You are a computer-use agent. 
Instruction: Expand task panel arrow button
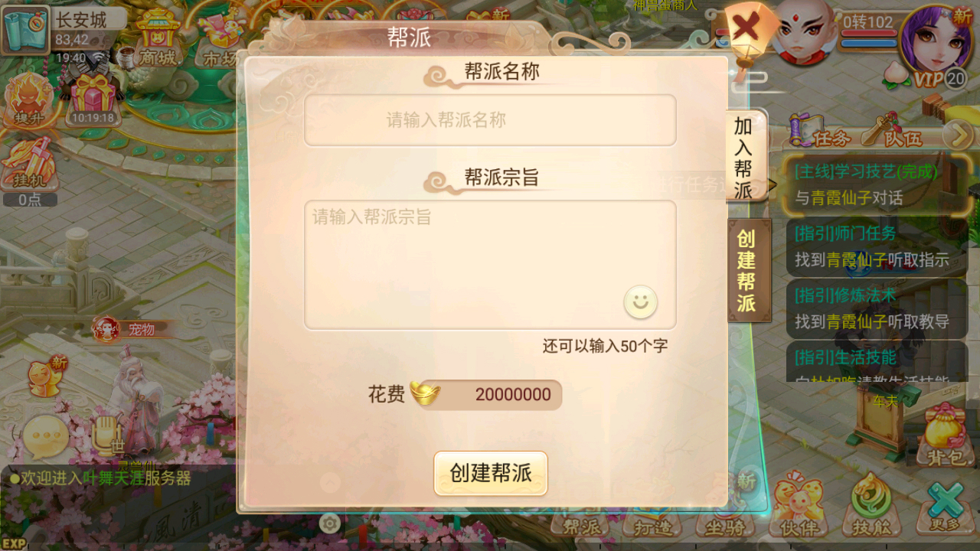click(957, 136)
